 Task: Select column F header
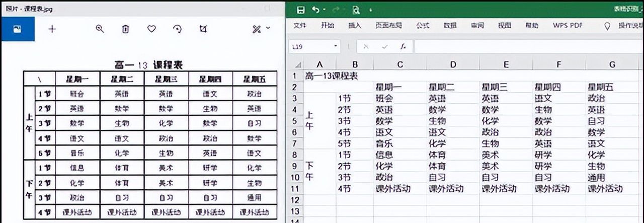pos(559,64)
